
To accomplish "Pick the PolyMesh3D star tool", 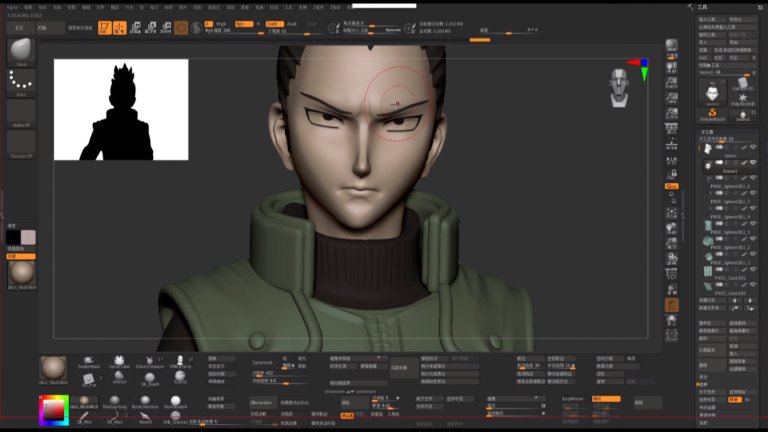I will coord(743,99).
